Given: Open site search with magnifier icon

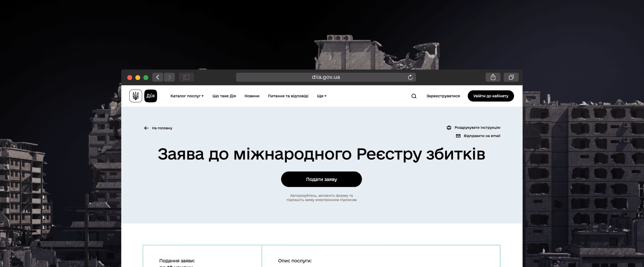Looking at the screenshot, I should pos(414,96).
